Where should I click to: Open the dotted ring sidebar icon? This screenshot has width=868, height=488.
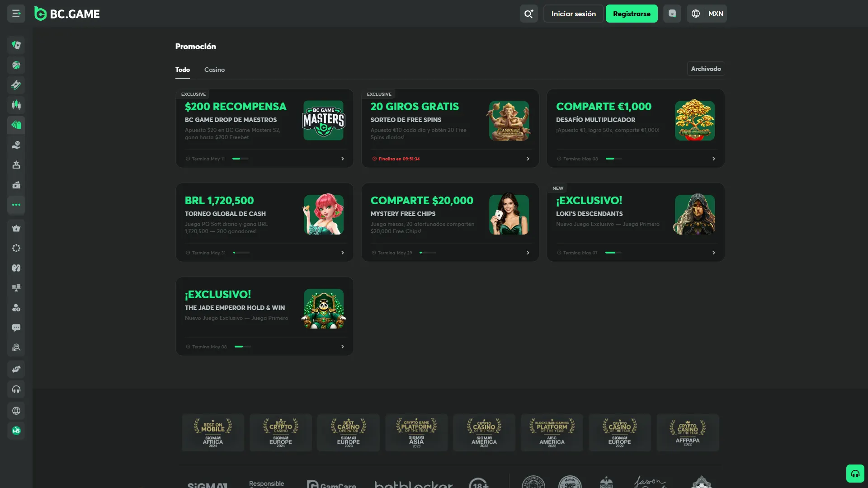tap(16, 248)
